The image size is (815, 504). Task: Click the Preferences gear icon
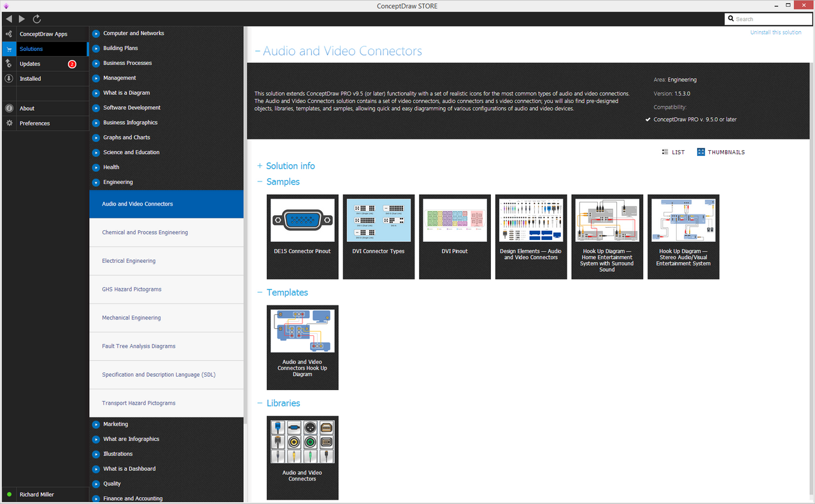9,123
